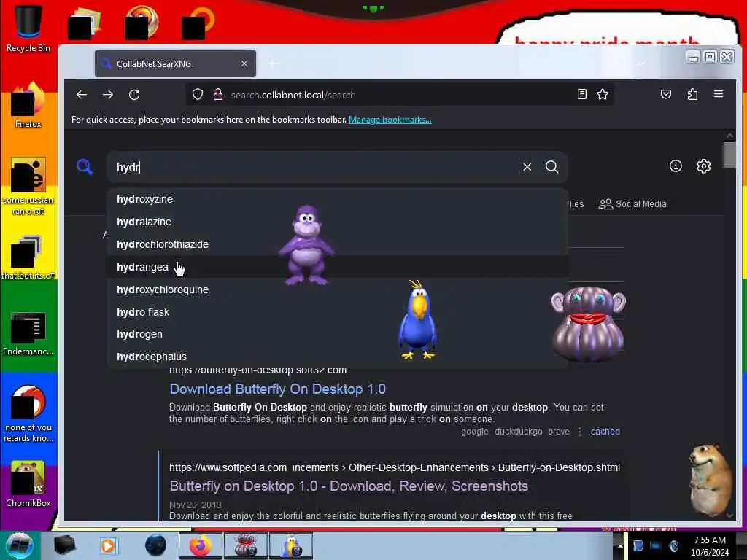Image resolution: width=747 pixels, height=560 pixels.
Task: Click the address bar URL field
Action: tap(399, 95)
